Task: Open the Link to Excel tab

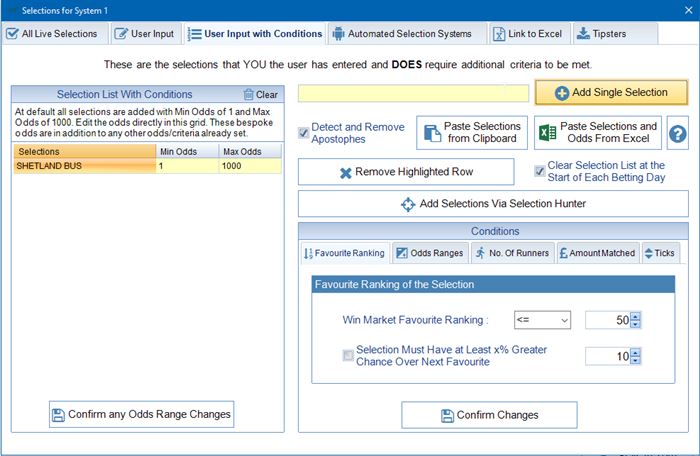Action: click(x=526, y=34)
